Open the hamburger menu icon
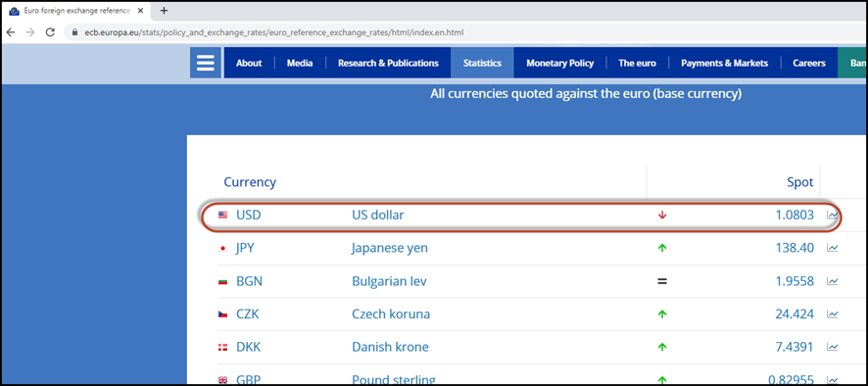868x386 pixels. click(206, 63)
